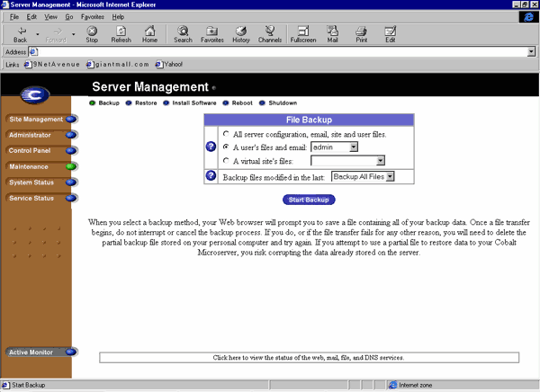Open the 9NetAvenue link
The height and width of the screenshot is (392, 540).
pos(52,65)
